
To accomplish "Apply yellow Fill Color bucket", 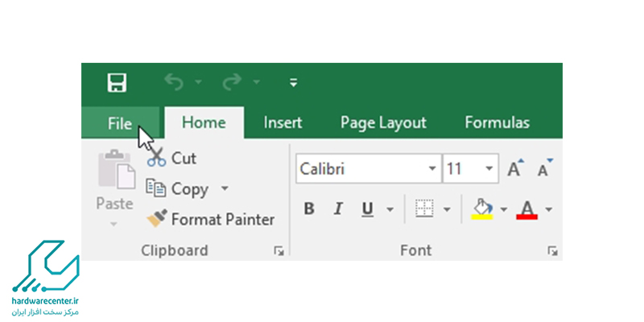I will click(x=482, y=209).
